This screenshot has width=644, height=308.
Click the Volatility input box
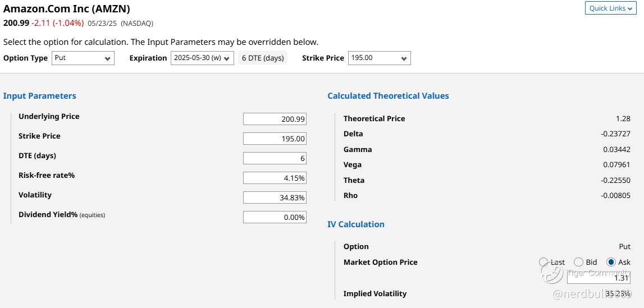[x=275, y=197]
